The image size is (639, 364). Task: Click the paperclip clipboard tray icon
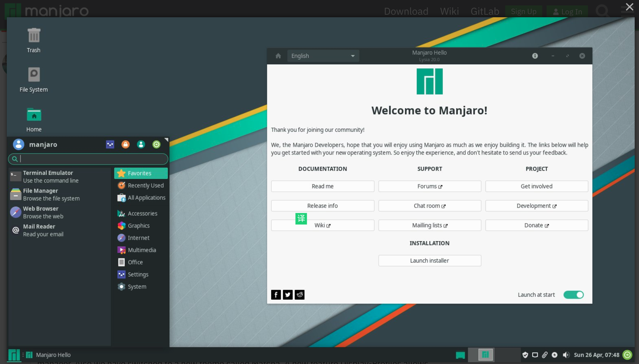(545, 355)
